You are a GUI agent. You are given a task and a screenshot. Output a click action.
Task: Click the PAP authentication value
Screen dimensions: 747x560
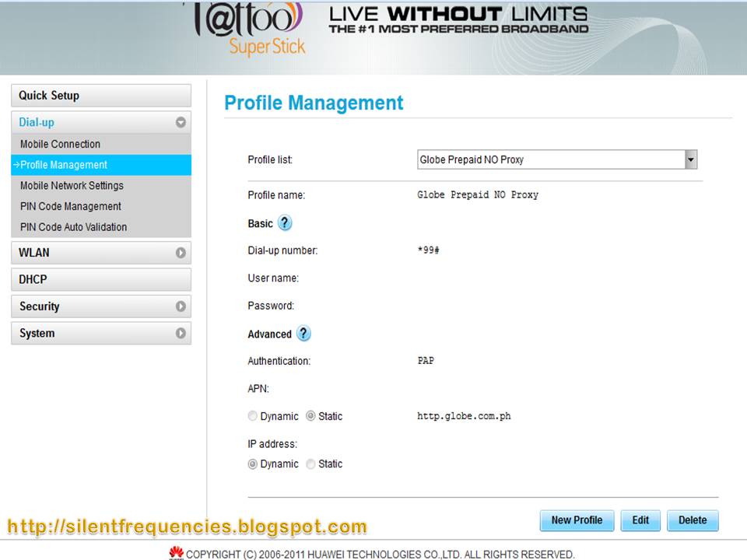tap(426, 360)
